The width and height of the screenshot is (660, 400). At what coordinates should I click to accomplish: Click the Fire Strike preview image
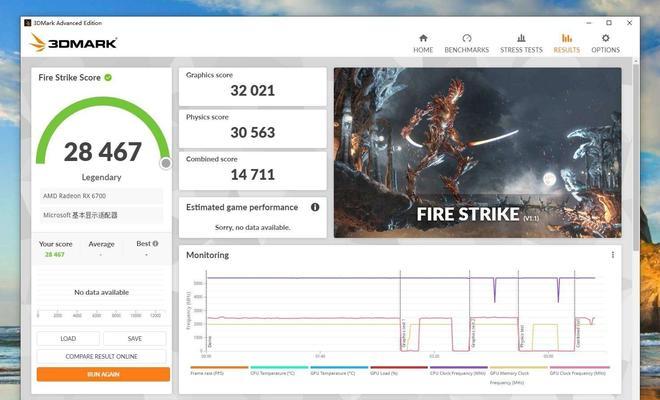(x=477, y=152)
